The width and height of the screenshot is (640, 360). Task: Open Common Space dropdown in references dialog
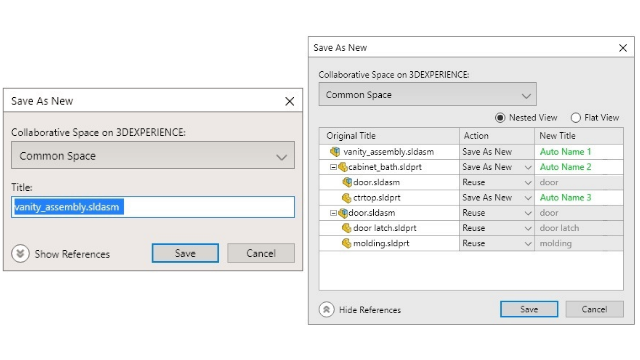(427, 94)
